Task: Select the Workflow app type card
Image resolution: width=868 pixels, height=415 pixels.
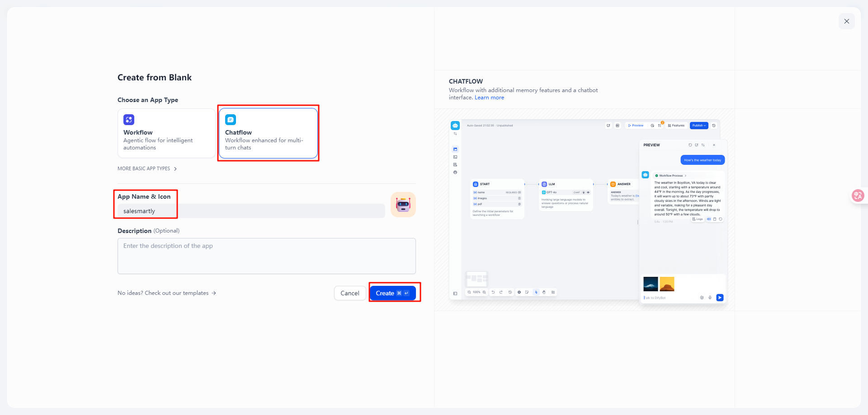Action: pyautogui.click(x=166, y=133)
